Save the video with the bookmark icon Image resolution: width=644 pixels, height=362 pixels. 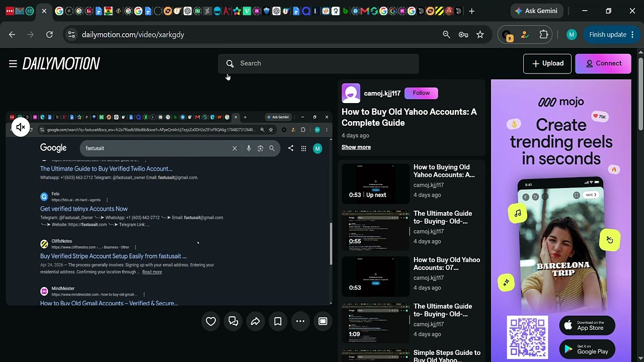(278, 321)
